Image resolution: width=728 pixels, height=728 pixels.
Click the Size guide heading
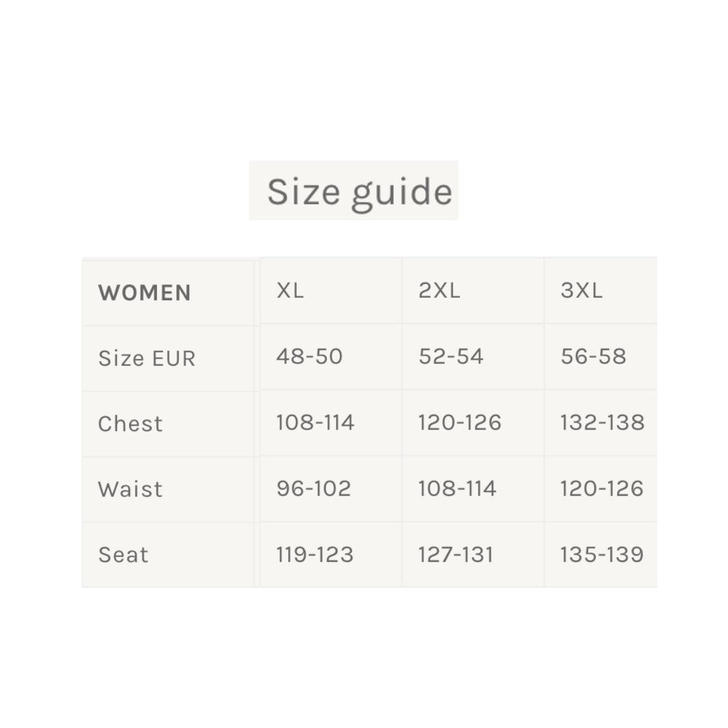point(359,191)
